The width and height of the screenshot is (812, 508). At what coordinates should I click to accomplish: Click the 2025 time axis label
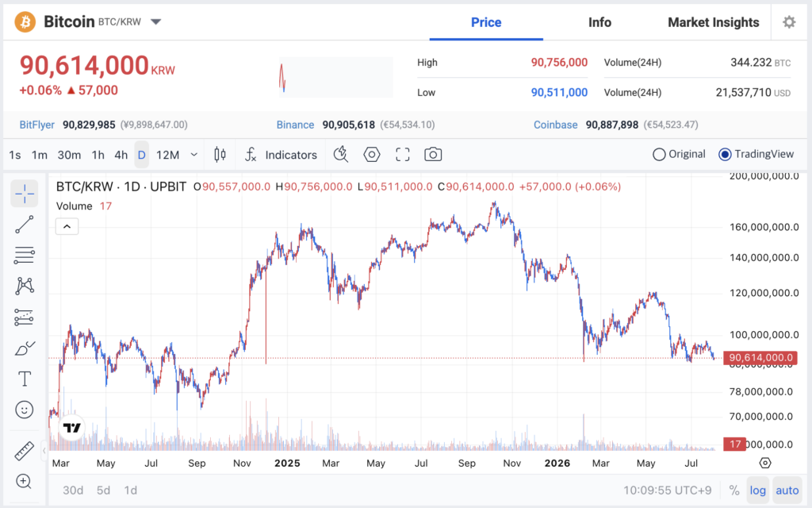point(287,463)
